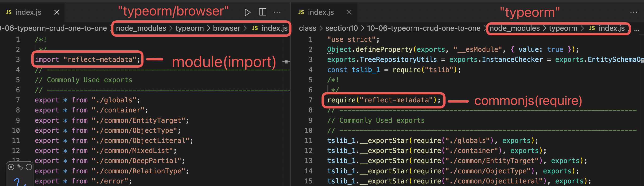Click exportStar require("./common/EntityTarget") line

(457, 161)
